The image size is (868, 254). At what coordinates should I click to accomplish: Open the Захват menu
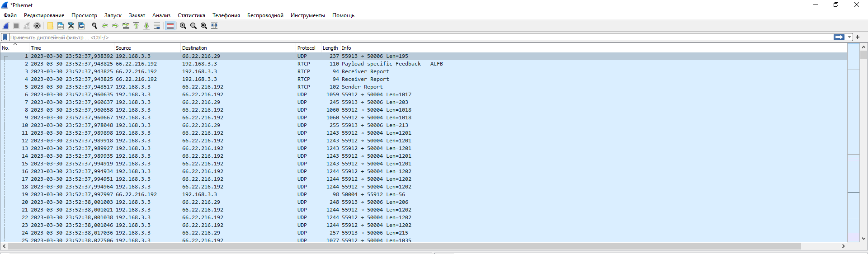coord(137,15)
